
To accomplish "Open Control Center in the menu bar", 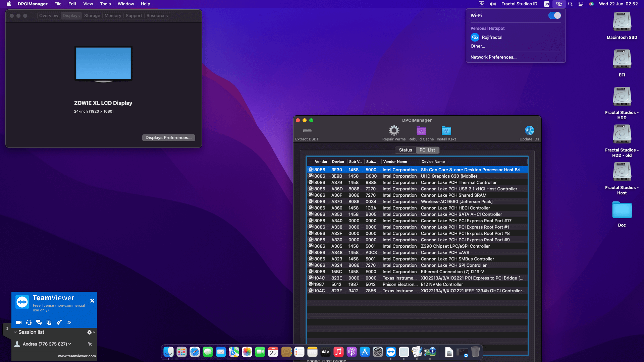I will (581, 4).
